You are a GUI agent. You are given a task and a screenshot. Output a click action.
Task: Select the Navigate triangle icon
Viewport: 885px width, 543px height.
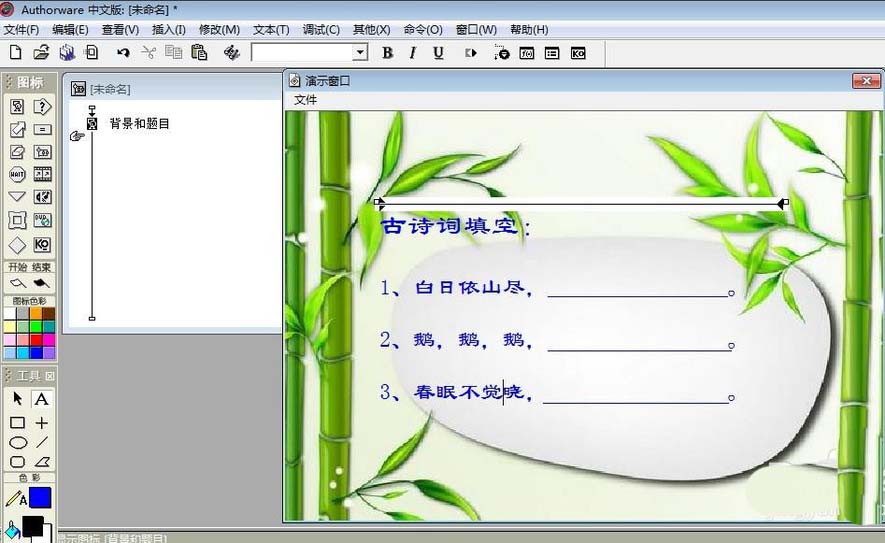(x=17, y=196)
